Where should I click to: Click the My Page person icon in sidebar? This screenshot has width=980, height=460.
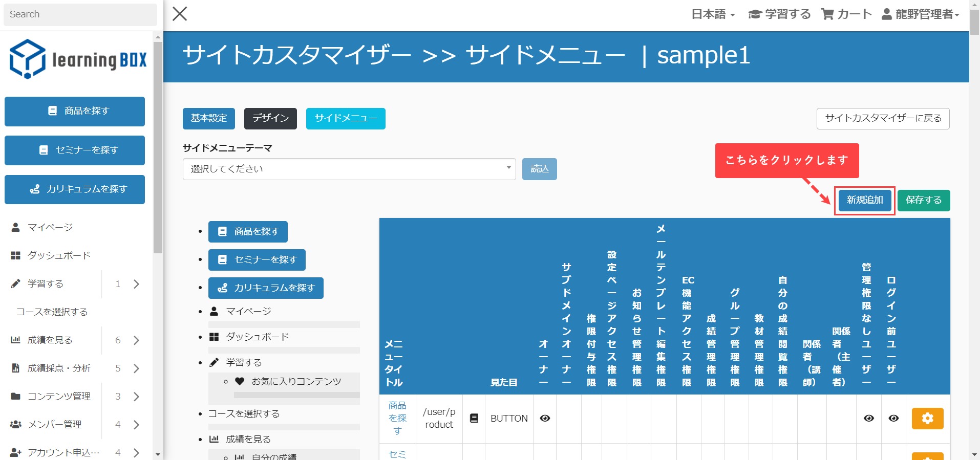click(x=16, y=227)
